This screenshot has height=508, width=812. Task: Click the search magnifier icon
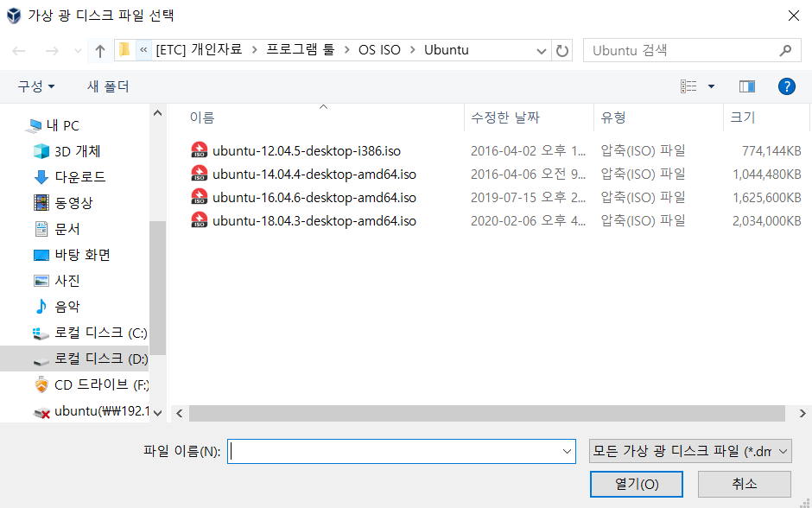785,50
